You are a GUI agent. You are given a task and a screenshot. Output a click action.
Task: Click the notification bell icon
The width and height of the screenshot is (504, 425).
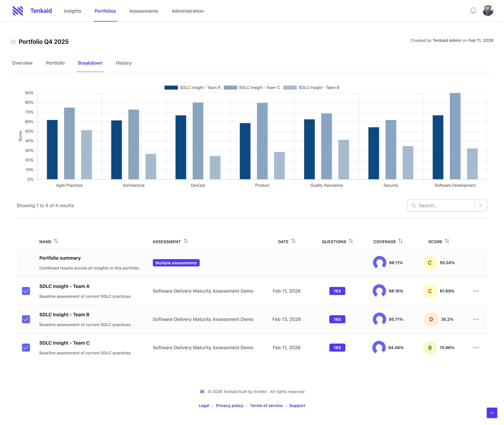(473, 11)
